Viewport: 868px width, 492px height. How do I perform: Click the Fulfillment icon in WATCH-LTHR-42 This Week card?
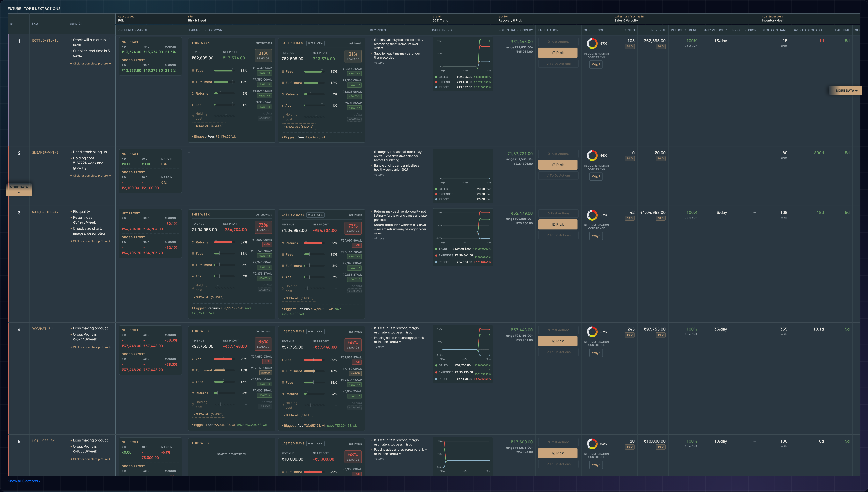[x=193, y=265]
